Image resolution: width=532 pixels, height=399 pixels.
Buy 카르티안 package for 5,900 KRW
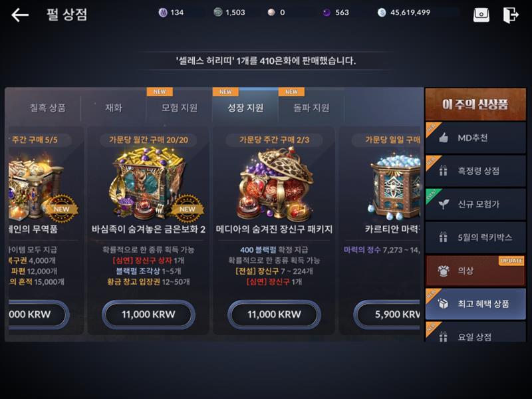(388, 314)
